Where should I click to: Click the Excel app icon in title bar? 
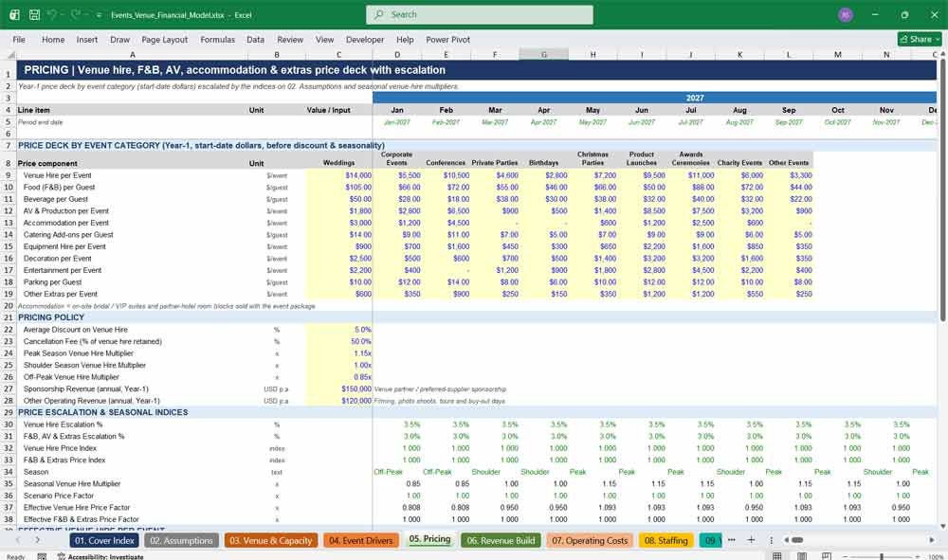[x=14, y=14]
